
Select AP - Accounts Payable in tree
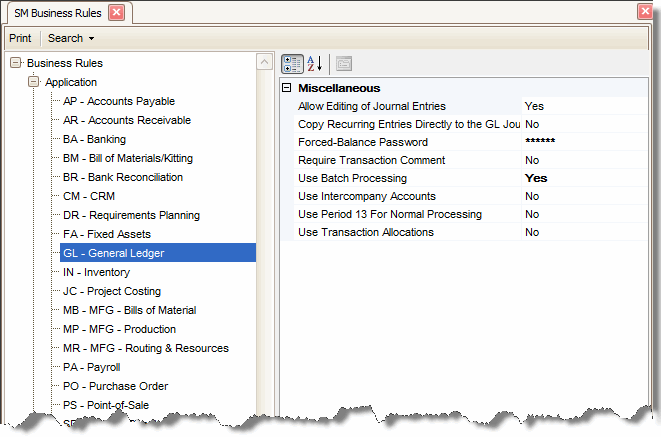pos(119,101)
